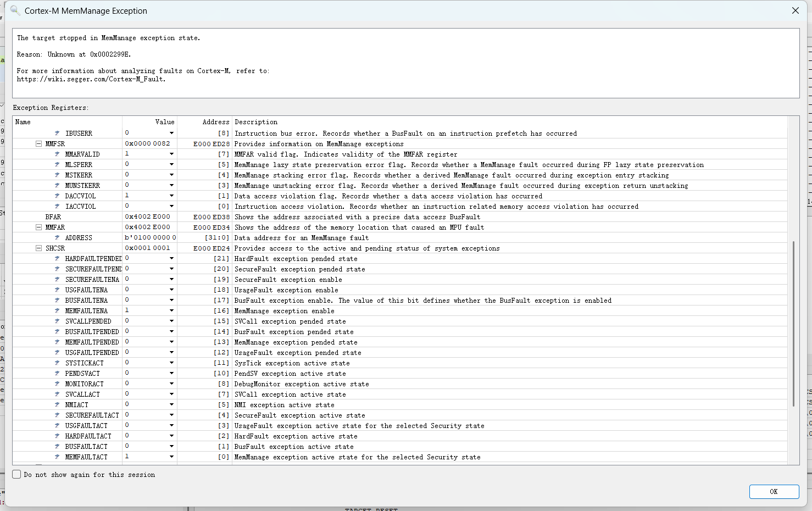
Task: Collapse the MMFSR register tree
Action: tap(38, 143)
